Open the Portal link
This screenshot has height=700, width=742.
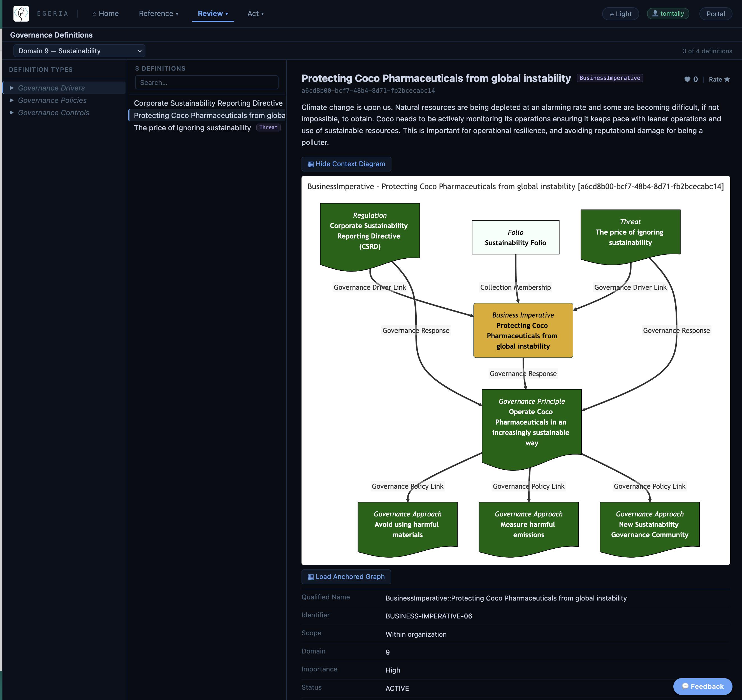click(715, 14)
